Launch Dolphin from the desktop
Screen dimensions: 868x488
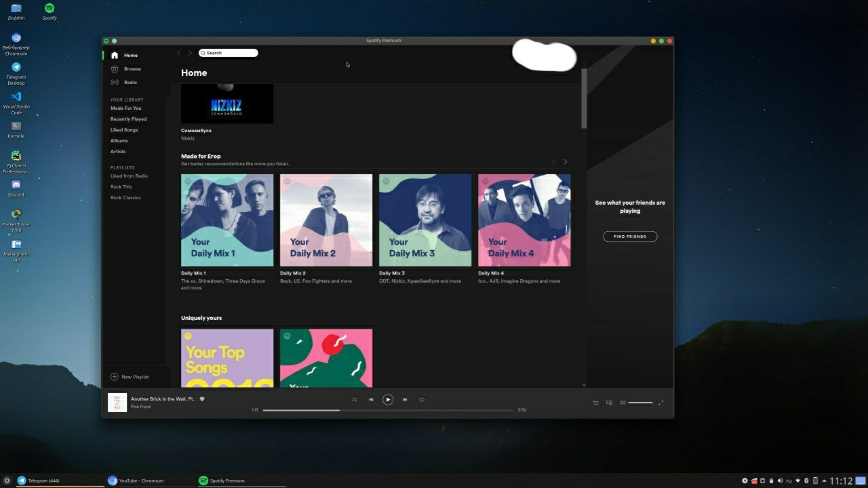click(16, 12)
